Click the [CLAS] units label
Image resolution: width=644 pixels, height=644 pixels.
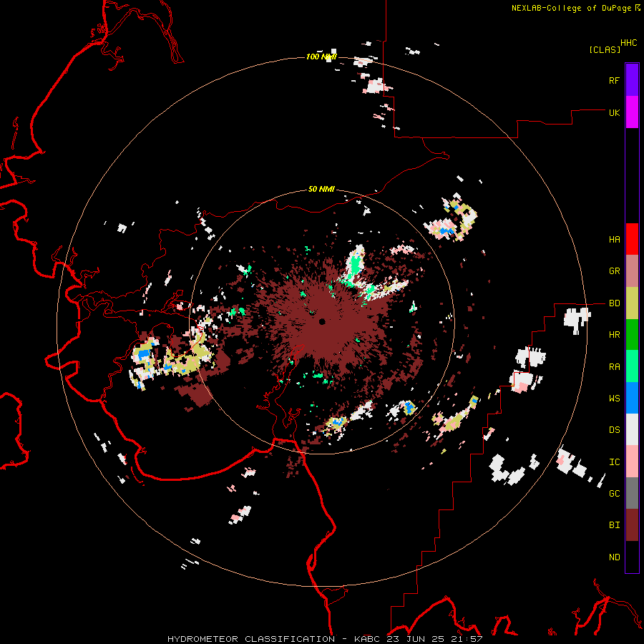605,49
